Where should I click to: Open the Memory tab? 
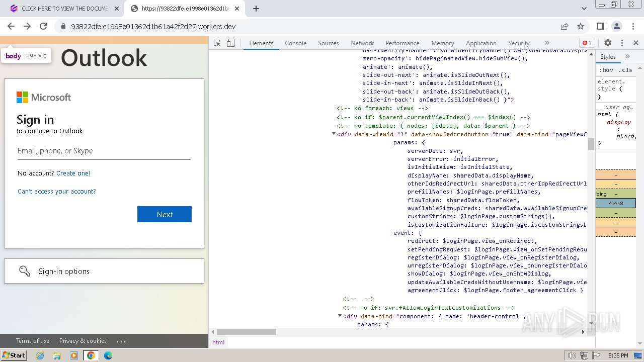(x=443, y=43)
